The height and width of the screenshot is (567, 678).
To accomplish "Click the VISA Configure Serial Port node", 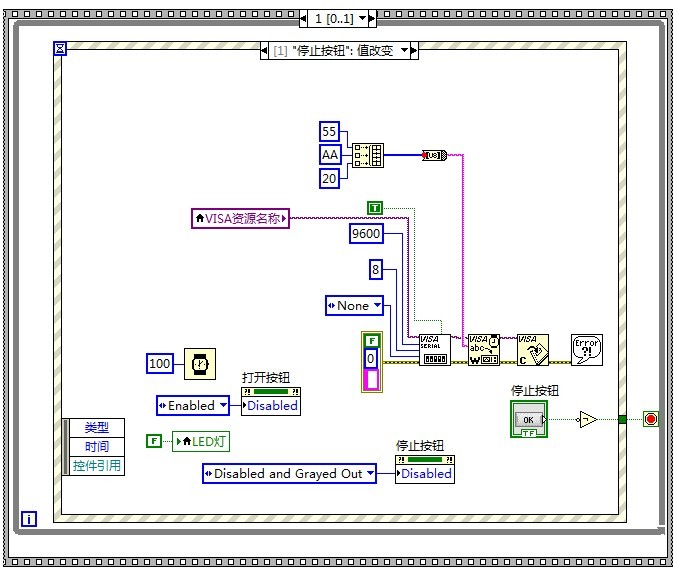I will click(x=434, y=349).
